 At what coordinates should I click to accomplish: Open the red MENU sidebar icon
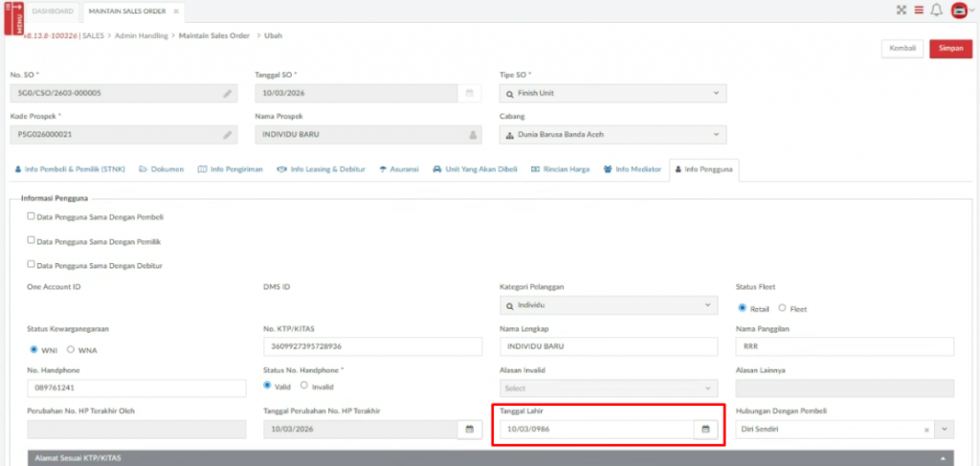click(x=13, y=17)
